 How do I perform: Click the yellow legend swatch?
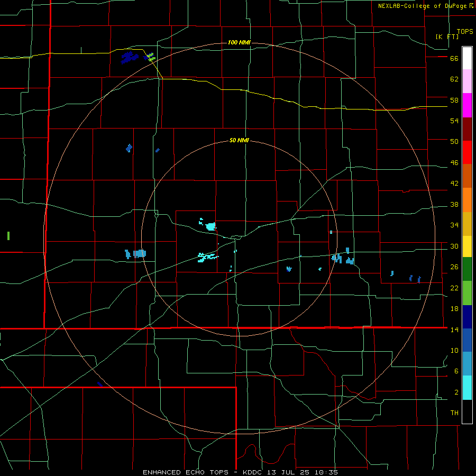[467, 246]
